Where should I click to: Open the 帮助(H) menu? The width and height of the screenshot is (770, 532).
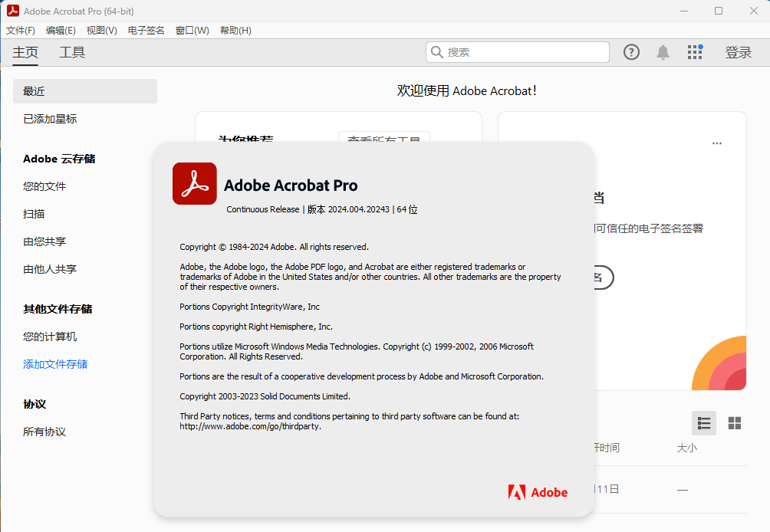pos(235,31)
